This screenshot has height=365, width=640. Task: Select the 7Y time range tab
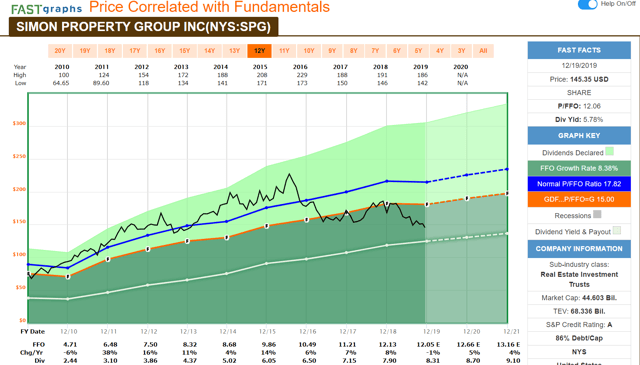(375, 51)
